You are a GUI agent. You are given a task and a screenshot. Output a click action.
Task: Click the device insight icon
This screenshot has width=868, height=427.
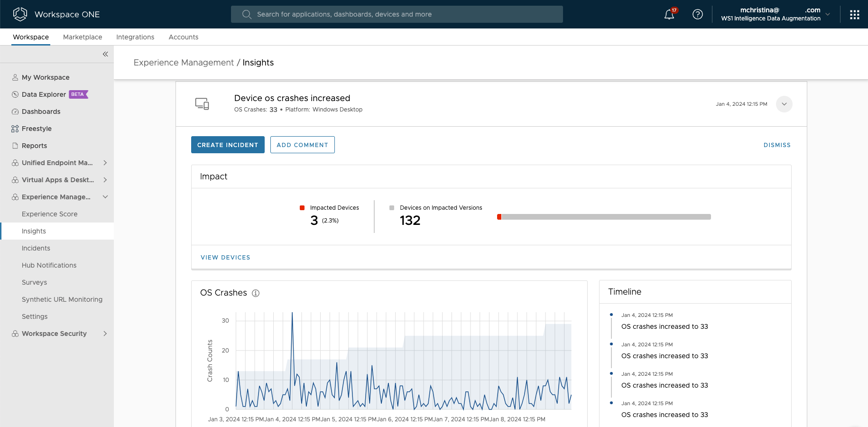202,104
